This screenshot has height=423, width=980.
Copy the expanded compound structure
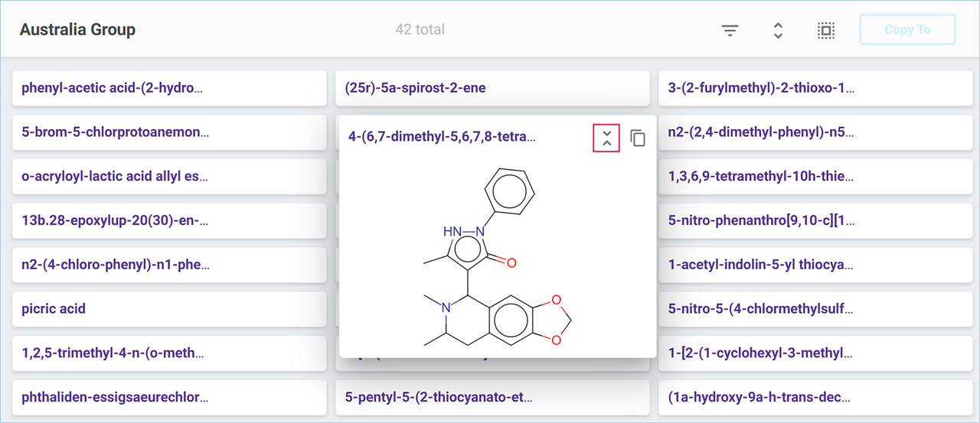coord(638,138)
